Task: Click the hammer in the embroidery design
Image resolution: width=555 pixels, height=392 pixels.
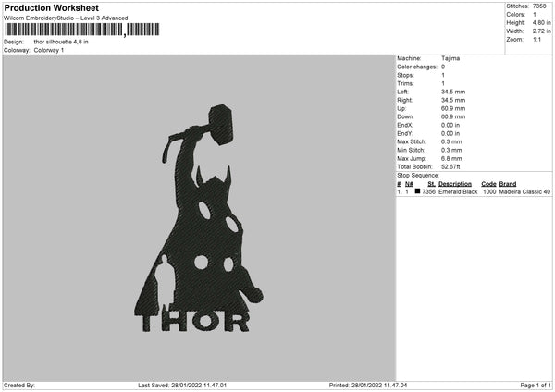Action: [220, 125]
